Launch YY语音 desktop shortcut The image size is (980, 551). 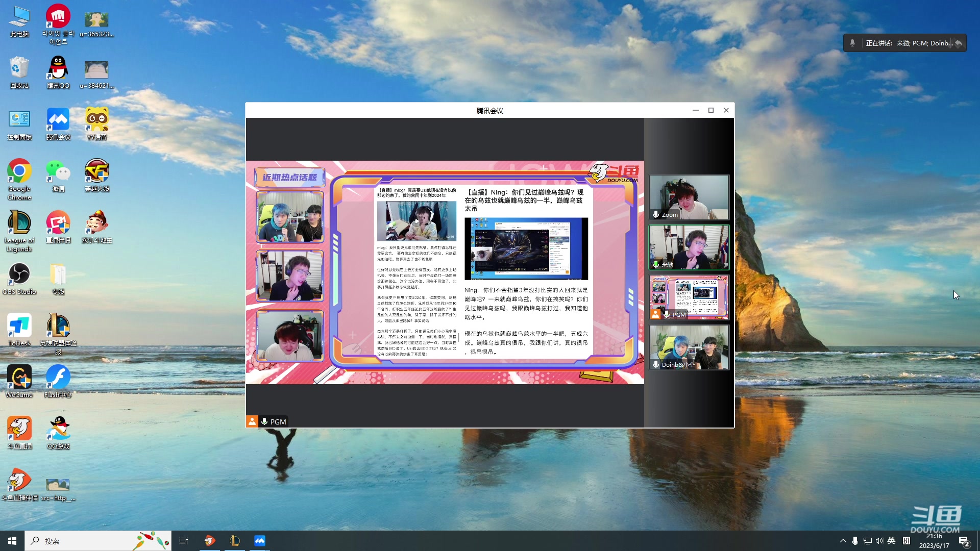tap(96, 124)
